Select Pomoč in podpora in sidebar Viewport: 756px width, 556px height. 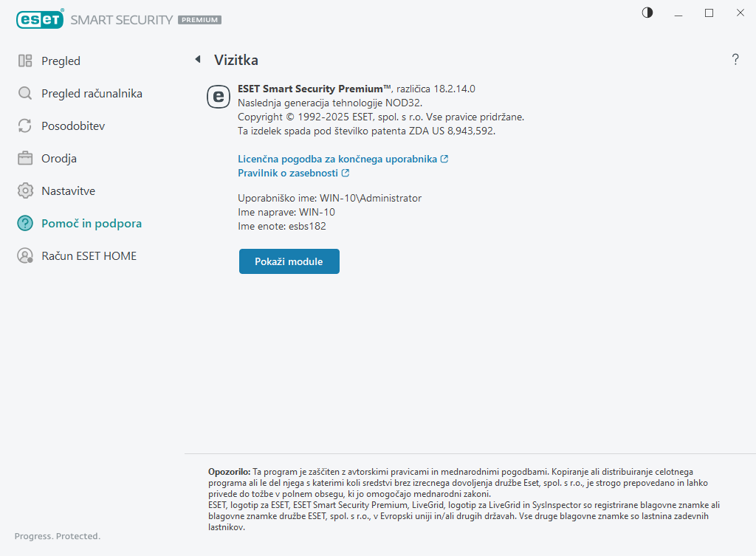click(91, 224)
